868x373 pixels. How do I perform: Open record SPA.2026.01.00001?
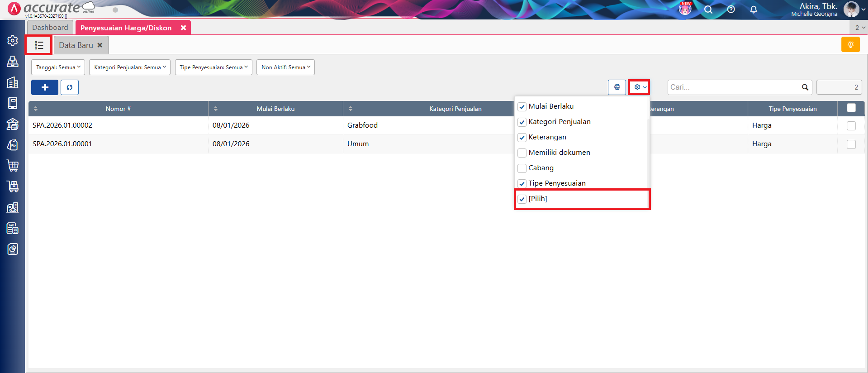coord(62,144)
